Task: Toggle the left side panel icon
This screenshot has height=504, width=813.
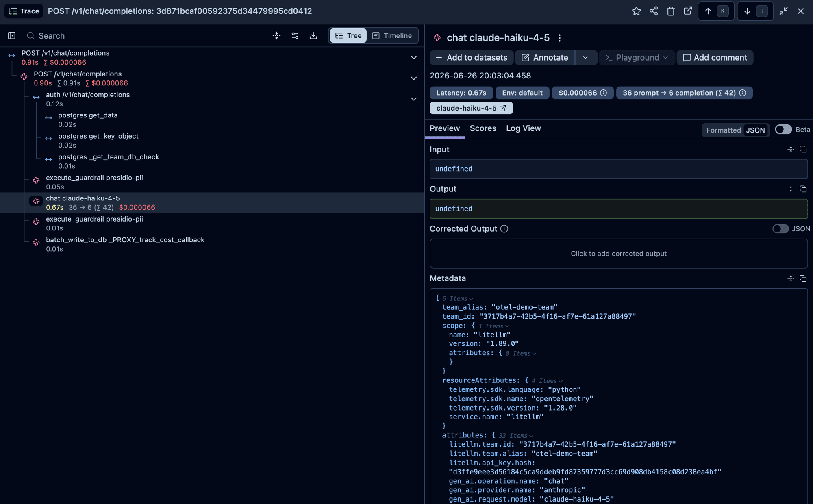Action: point(12,36)
